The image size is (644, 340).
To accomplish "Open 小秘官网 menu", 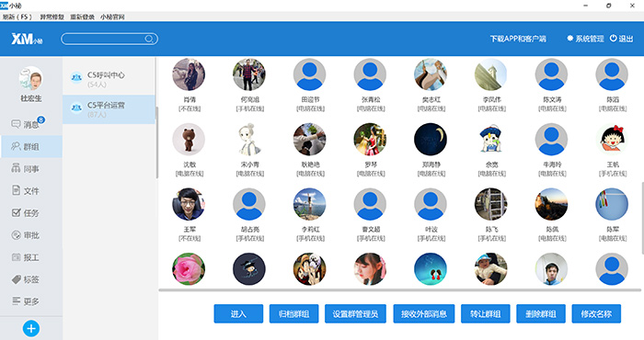I will [112, 17].
